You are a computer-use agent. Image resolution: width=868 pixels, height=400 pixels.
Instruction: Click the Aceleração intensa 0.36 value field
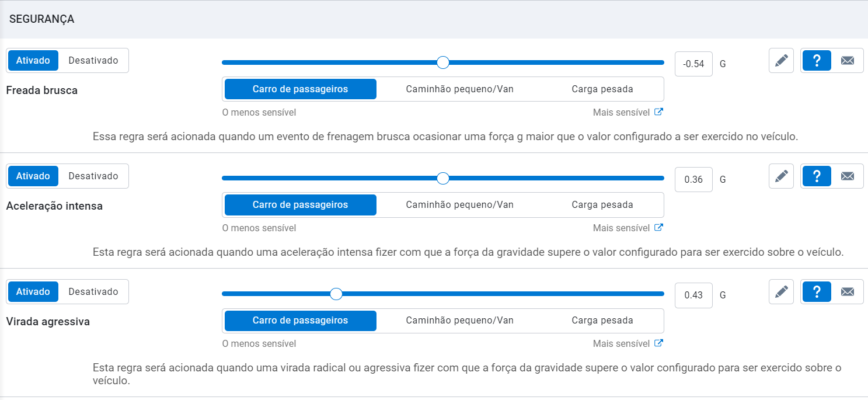pos(693,180)
